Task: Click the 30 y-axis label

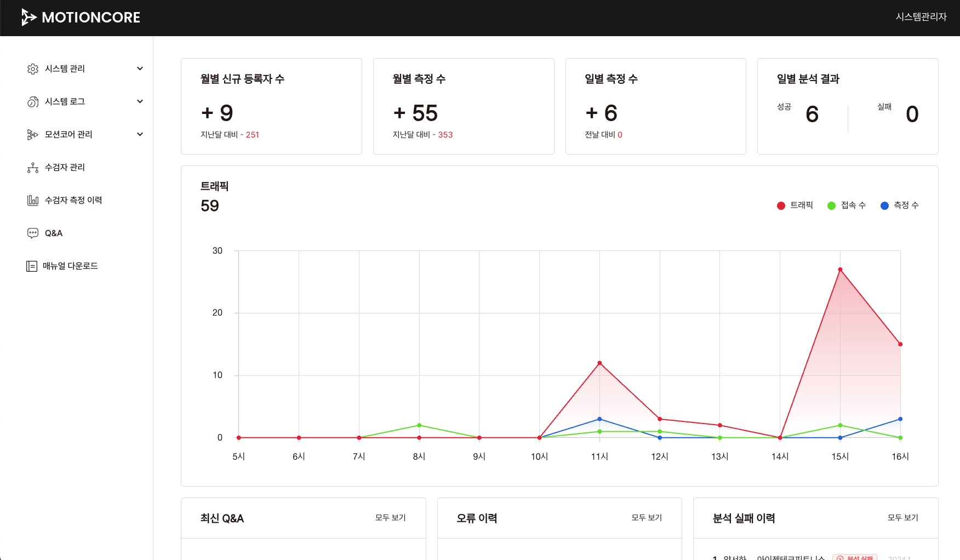Action: click(218, 250)
